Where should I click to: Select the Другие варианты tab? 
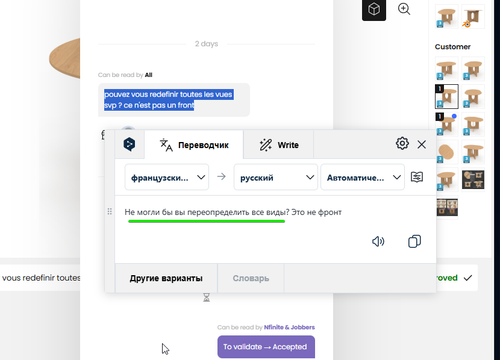(x=166, y=278)
